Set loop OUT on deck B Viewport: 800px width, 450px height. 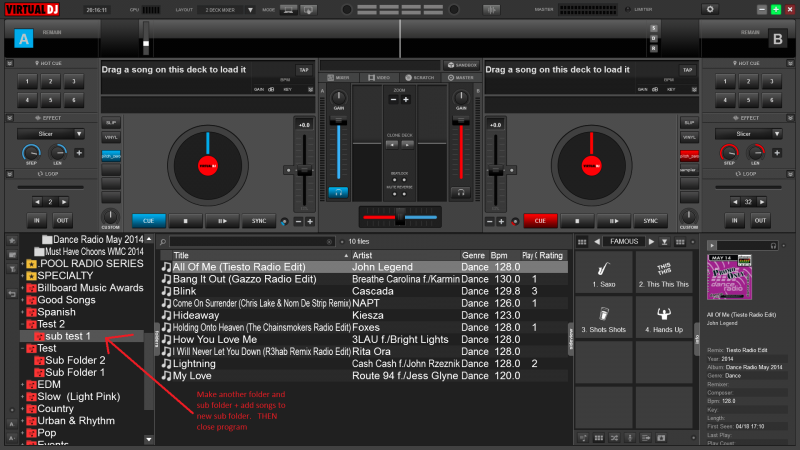760,220
